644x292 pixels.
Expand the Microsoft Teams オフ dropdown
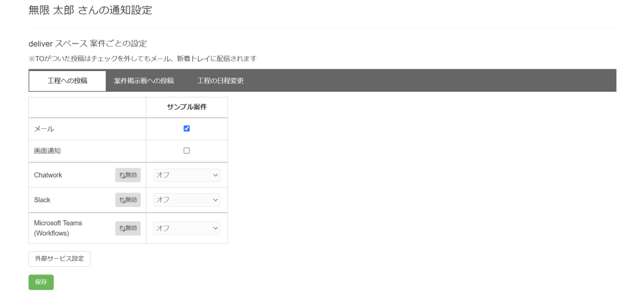[x=187, y=228]
